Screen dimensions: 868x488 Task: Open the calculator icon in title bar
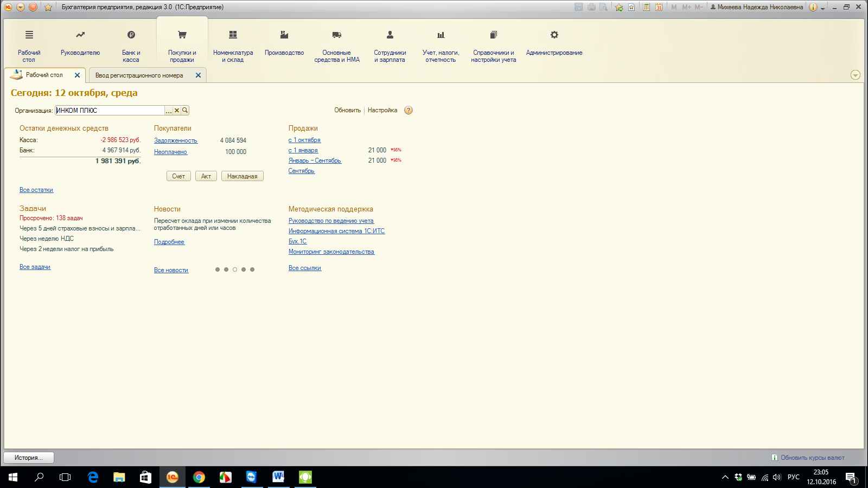click(646, 7)
